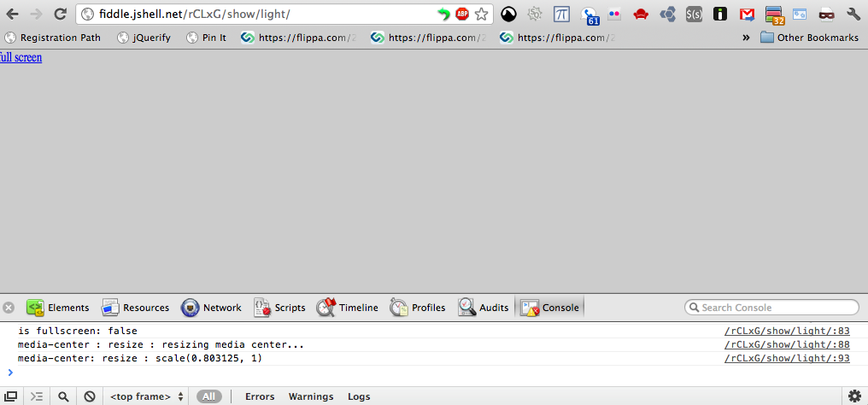868x405 pixels.
Task: Filter console by Logs
Action: 359,396
